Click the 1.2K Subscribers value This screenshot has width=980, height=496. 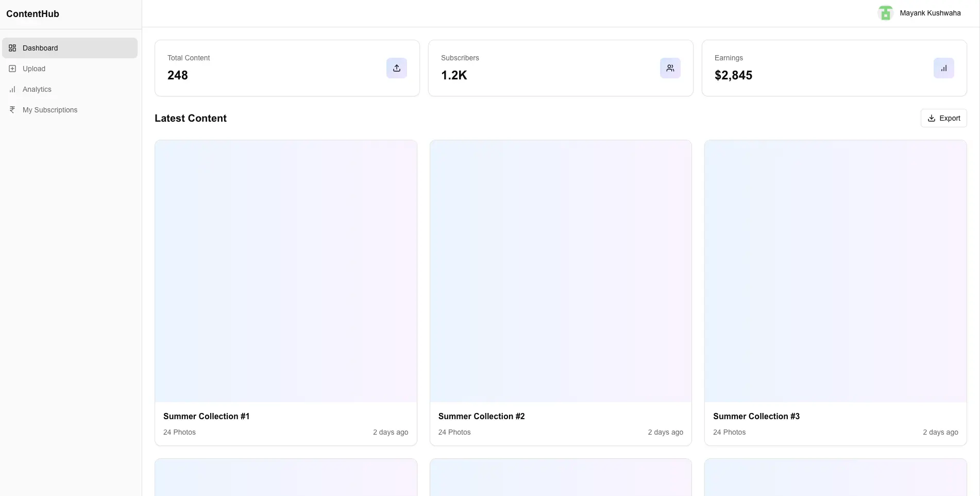[x=454, y=75]
